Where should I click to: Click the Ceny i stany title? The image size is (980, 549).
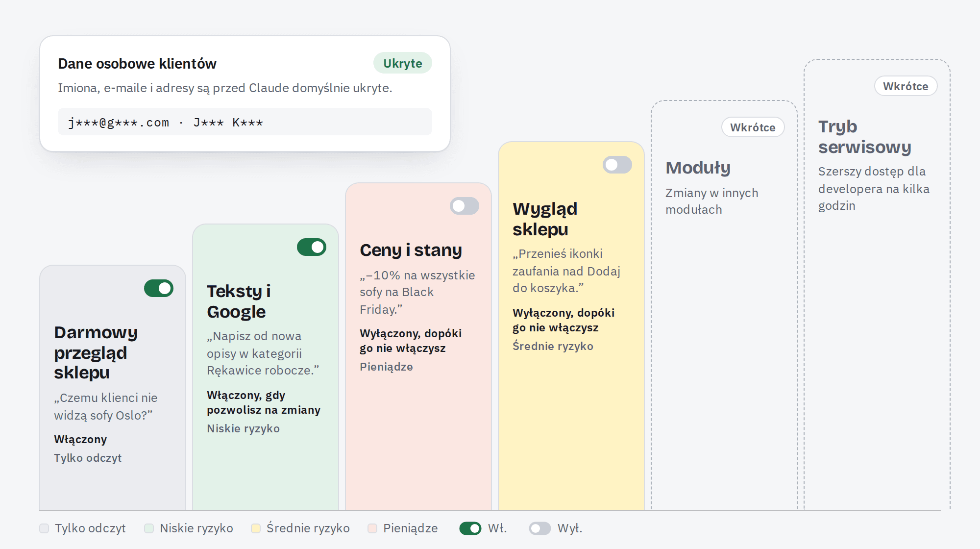[x=411, y=250]
